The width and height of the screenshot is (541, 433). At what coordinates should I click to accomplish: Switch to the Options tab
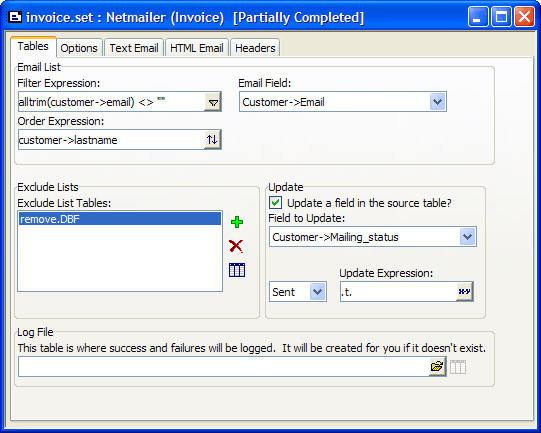click(x=79, y=48)
